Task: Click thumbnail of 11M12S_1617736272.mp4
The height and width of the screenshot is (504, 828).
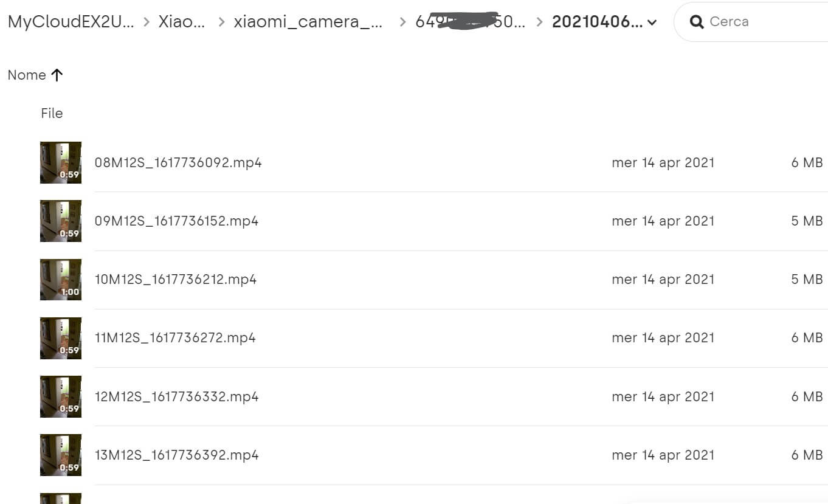Action: 61,337
